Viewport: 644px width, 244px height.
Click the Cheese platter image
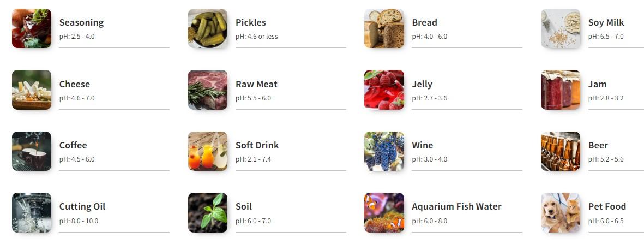pyautogui.click(x=32, y=90)
